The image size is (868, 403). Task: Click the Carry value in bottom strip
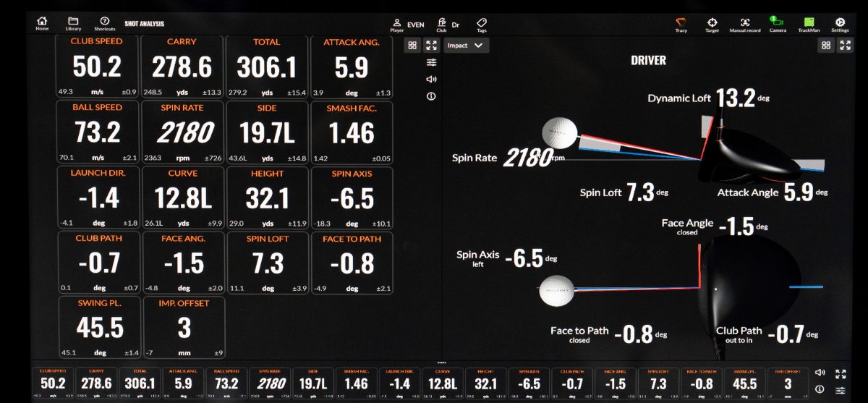tap(96, 383)
